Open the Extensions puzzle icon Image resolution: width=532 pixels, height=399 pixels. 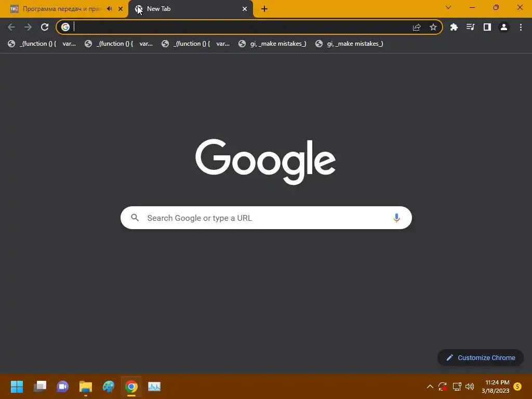coord(454,27)
